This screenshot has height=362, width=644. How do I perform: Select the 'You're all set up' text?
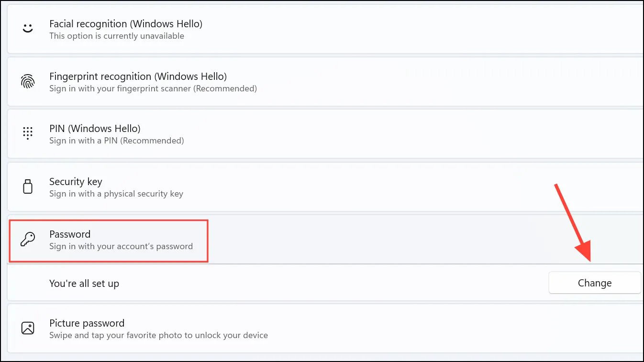coord(84,284)
